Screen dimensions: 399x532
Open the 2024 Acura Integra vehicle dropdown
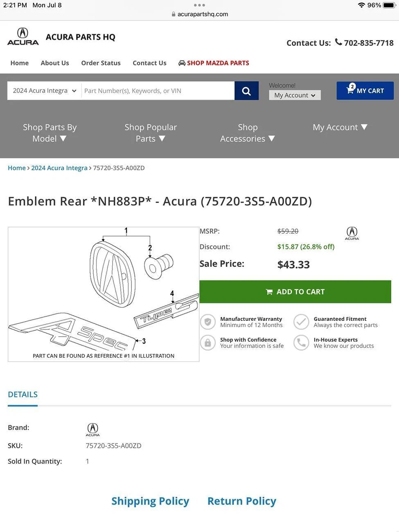[x=44, y=91]
